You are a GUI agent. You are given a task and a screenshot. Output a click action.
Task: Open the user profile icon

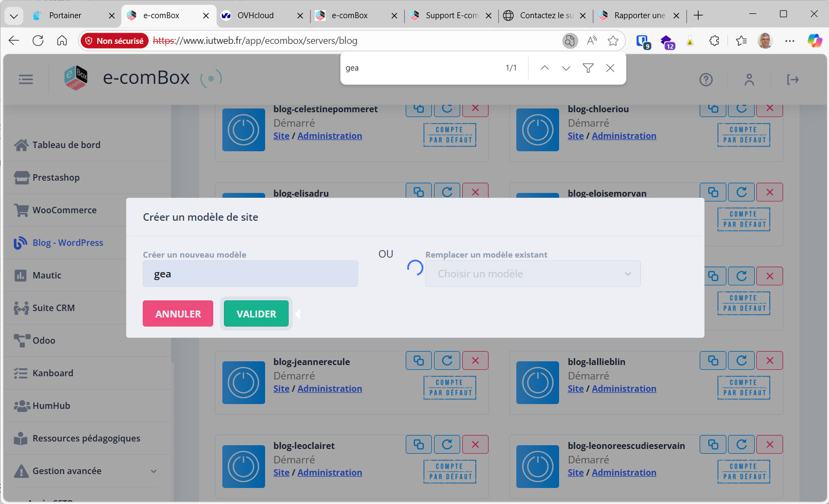[x=749, y=80]
